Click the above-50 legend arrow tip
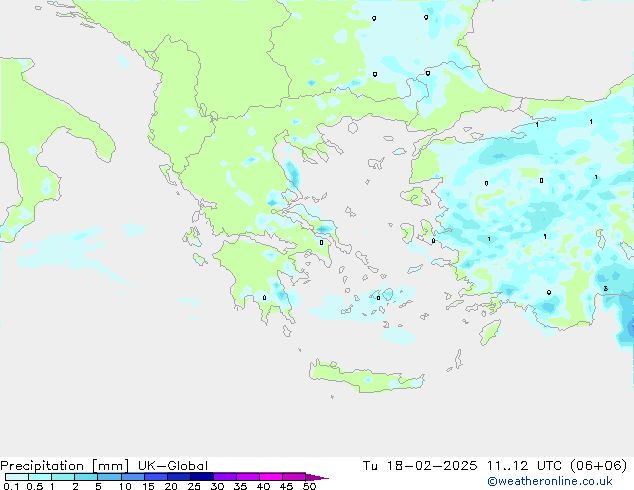 tap(317, 477)
